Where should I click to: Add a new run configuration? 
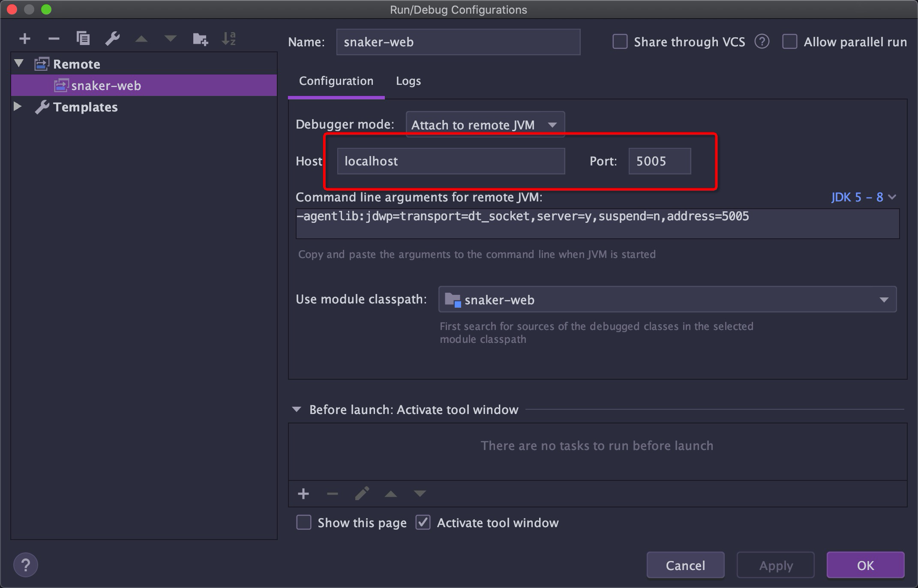pyautogui.click(x=24, y=38)
